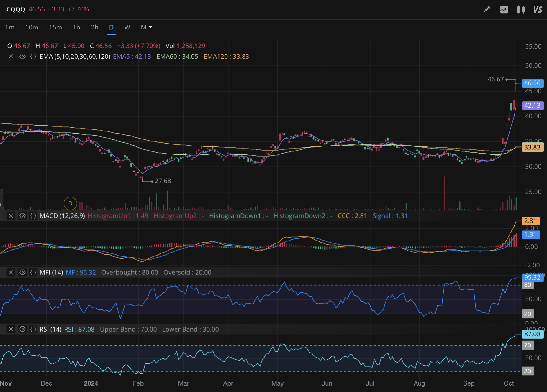The image size is (547, 392).
Task: Remove the RSI indicator
Action: [x=11, y=329]
